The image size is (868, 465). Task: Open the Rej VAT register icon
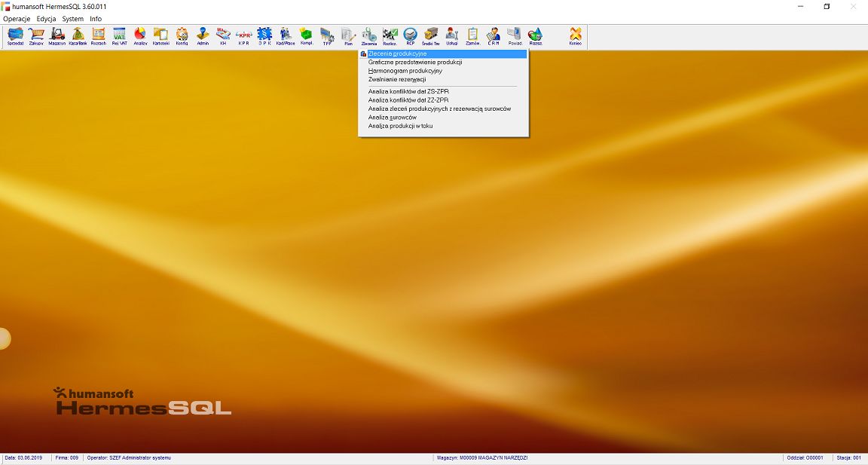point(120,36)
